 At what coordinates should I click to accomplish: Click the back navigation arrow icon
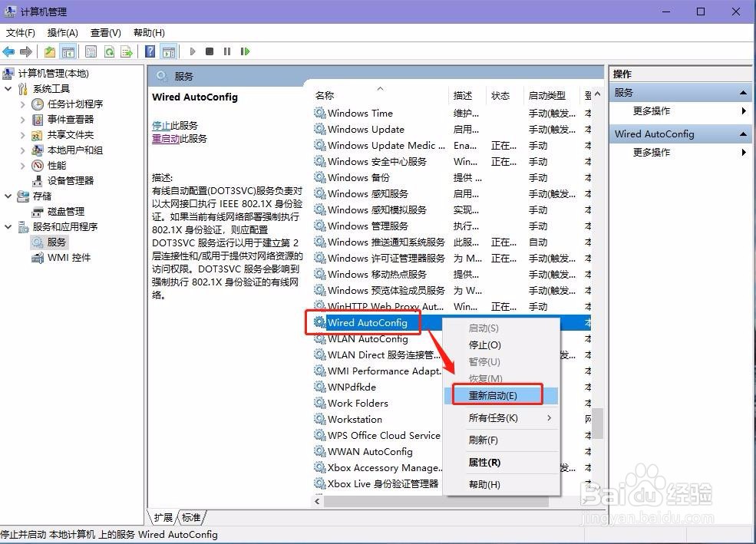tap(8, 51)
